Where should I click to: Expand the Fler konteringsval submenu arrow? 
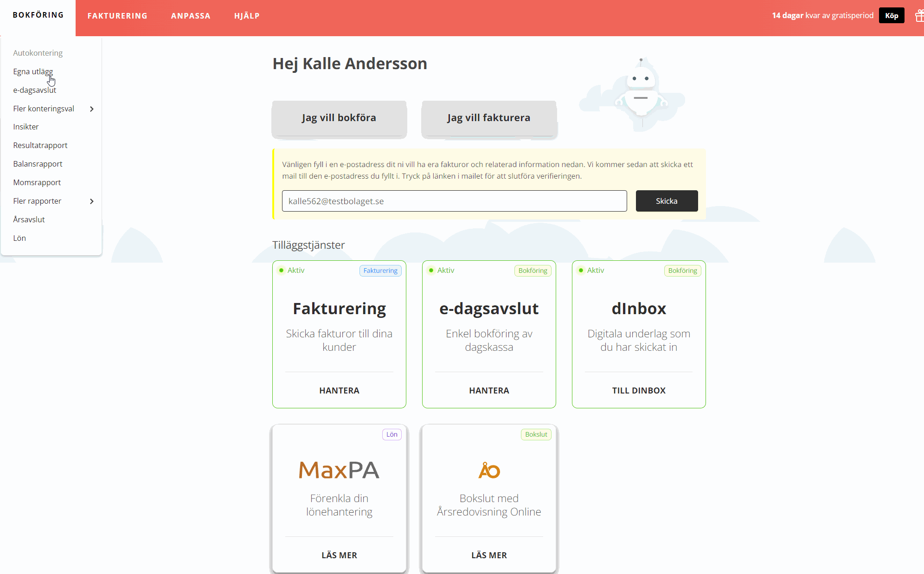click(x=91, y=109)
